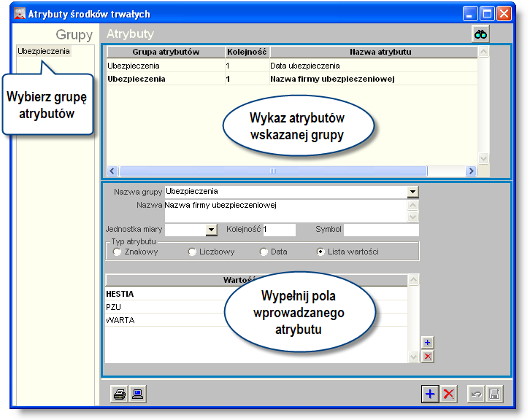Click up arrow of attributes table scrollbar
This screenshot has width=530, height=420.
click(483, 52)
